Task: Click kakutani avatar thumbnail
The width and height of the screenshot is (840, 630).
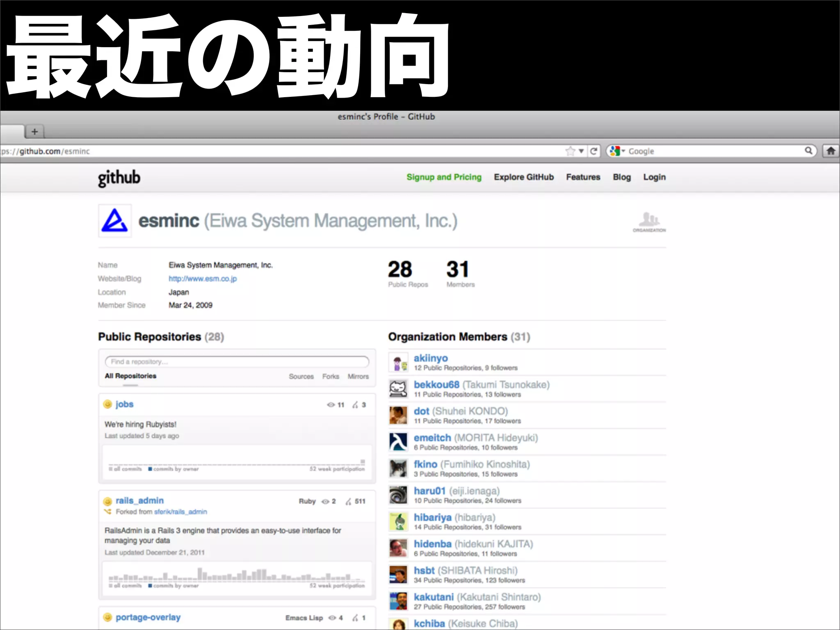Action: [398, 601]
